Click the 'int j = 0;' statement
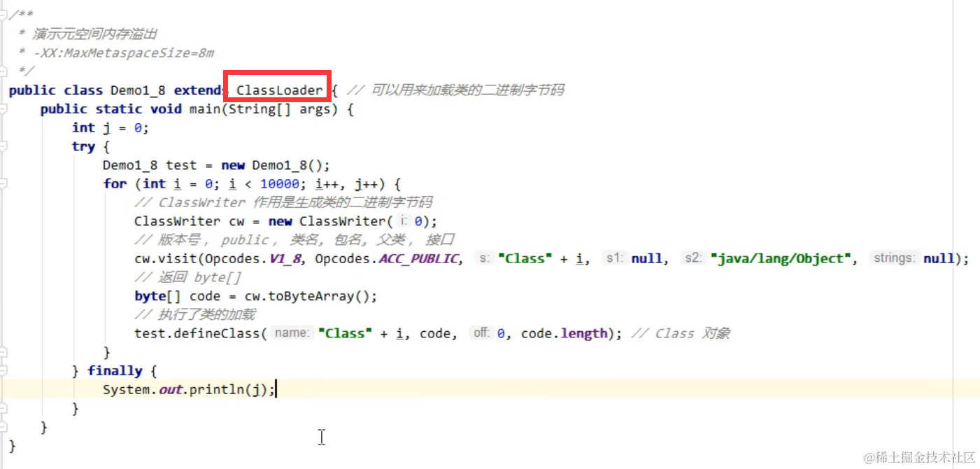This screenshot has height=469, width=980. [x=111, y=127]
